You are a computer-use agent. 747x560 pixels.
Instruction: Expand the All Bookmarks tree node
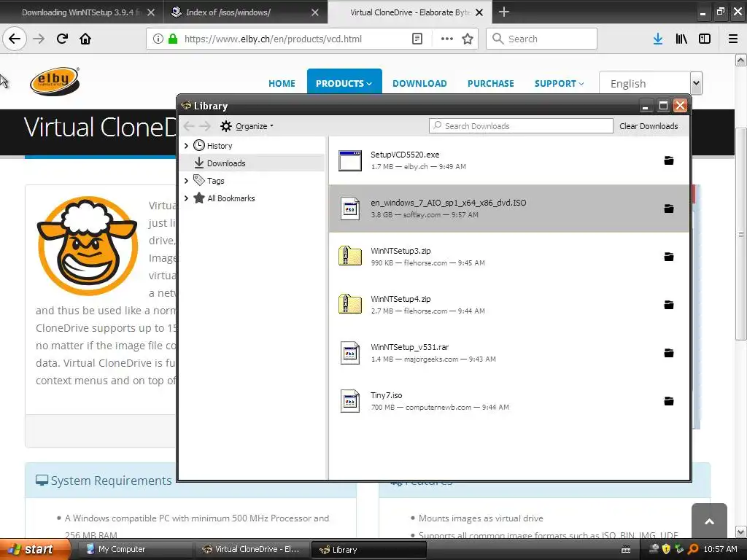[x=186, y=198]
